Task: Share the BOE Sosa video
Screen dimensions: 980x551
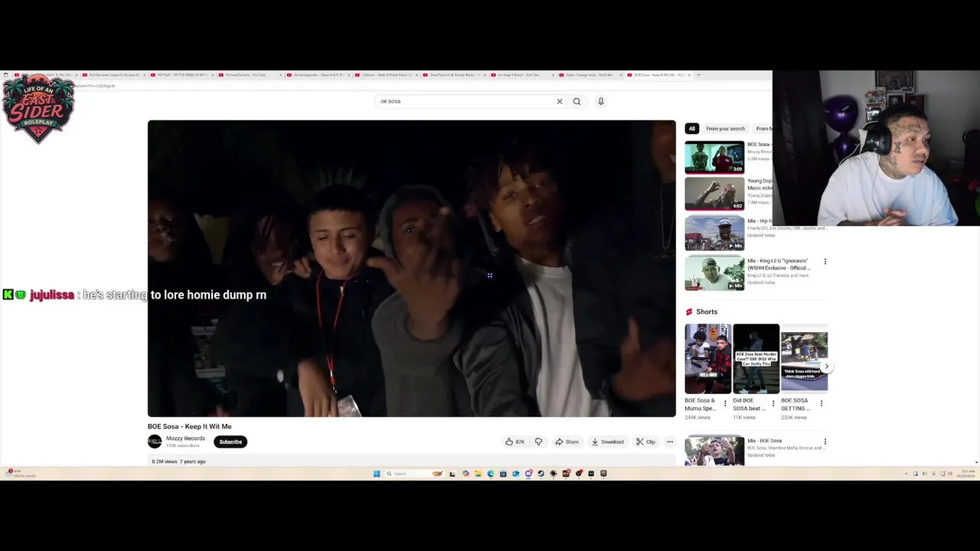Action: [x=567, y=442]
